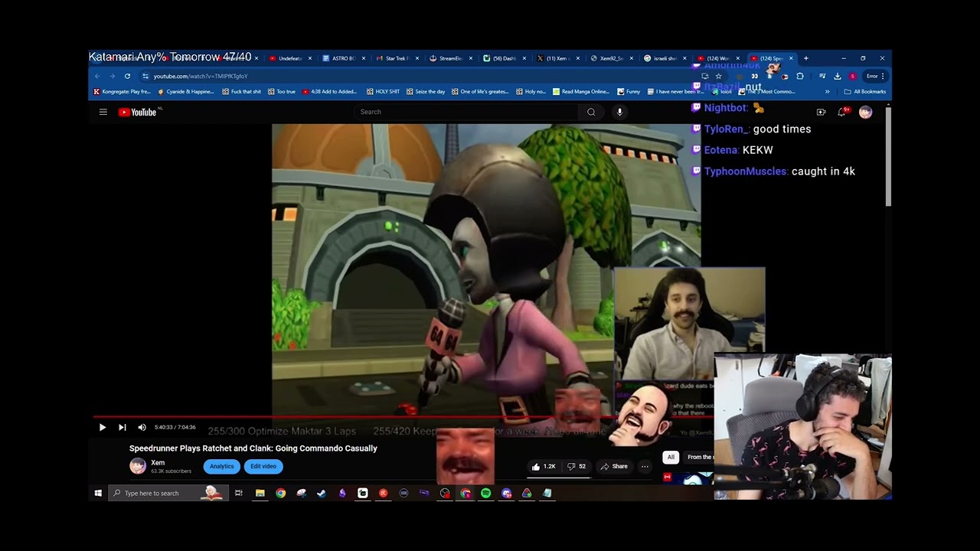Open the Seize the day bookmark
The height and width of the screenshot is (551, 980).
[x=426, y=91]
